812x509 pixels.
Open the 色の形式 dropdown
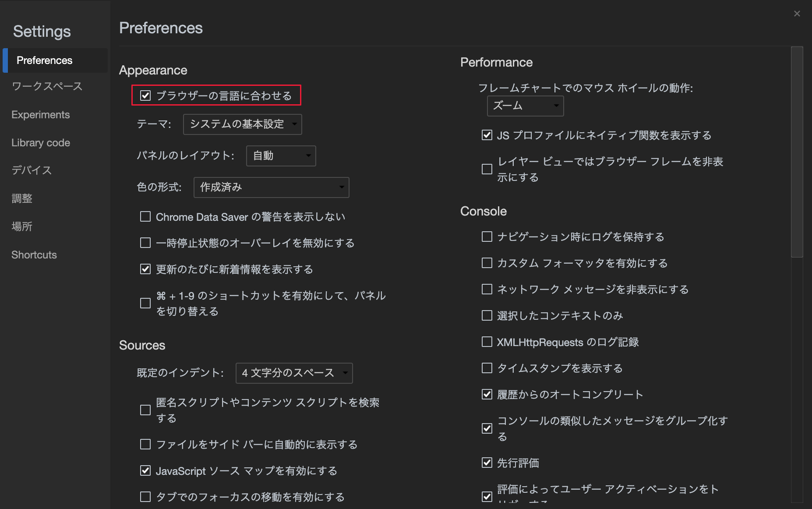[x=271, y=187]
